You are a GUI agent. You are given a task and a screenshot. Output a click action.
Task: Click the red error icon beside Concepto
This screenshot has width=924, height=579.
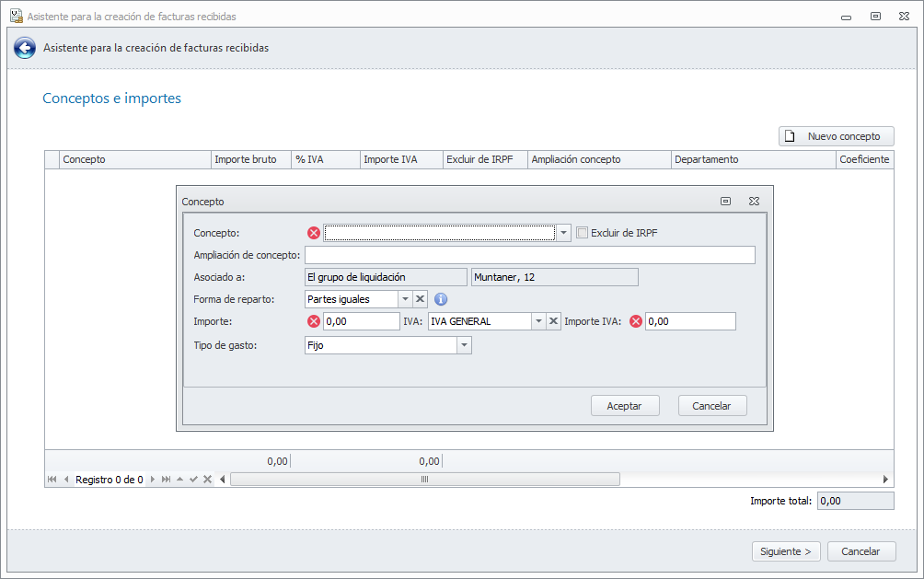click(x=313, y=233)
